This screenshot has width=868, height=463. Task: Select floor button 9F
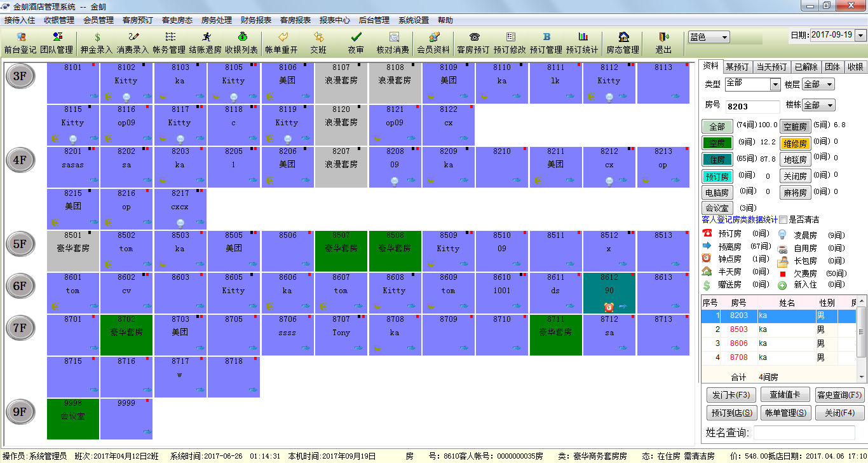click(20, 412)
